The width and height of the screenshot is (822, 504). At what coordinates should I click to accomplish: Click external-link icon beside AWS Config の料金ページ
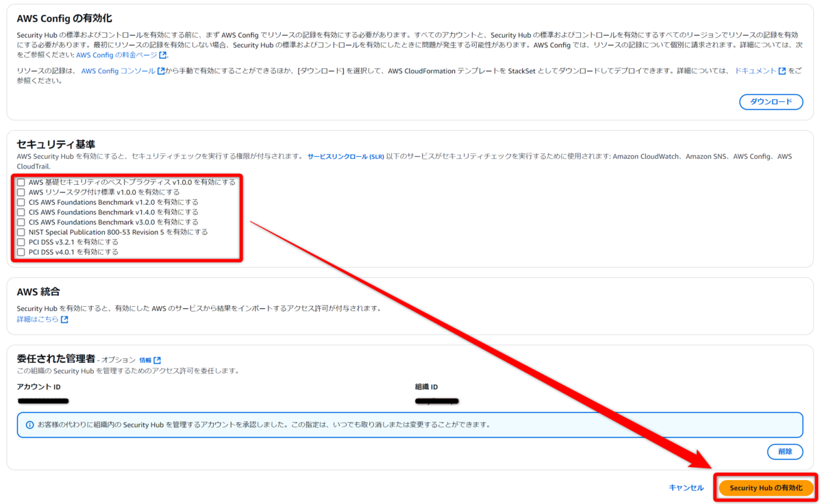tap(163, 55)
